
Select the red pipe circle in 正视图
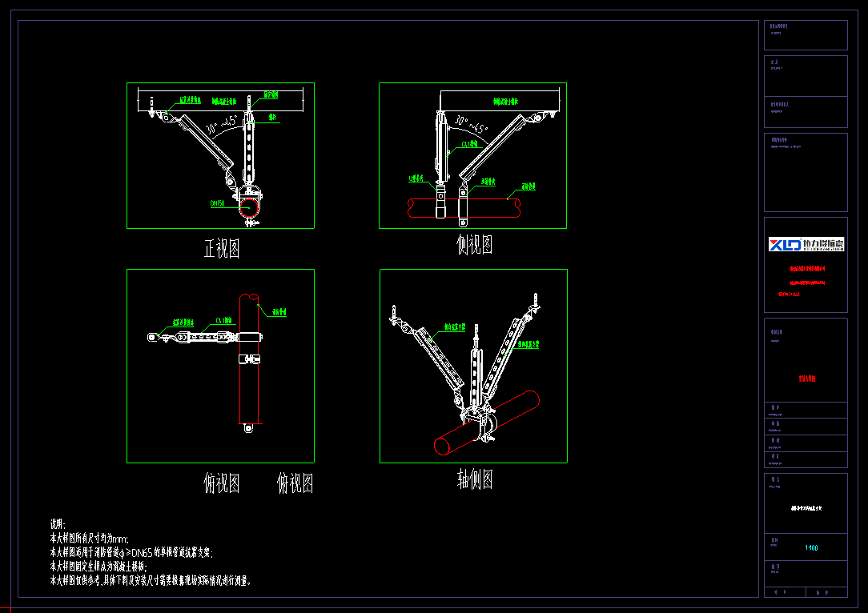249,208
